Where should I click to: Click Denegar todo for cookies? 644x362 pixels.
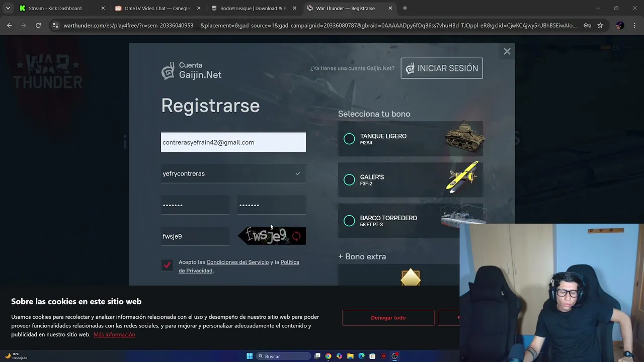click(x=388, y=318)
